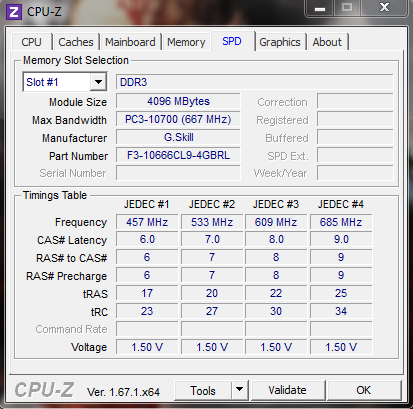Click the 685 MHz frequency cell
This screenshot has height=409, width=413.
(x=341, y=222)
